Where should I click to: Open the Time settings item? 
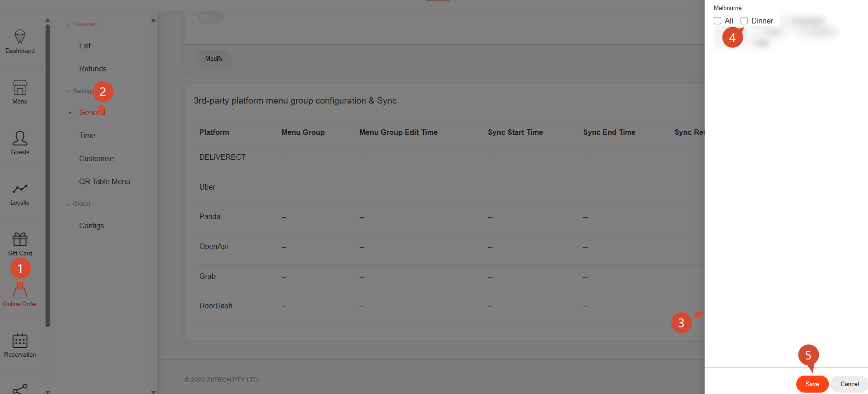pyautogui.click(x=87, y=135)
